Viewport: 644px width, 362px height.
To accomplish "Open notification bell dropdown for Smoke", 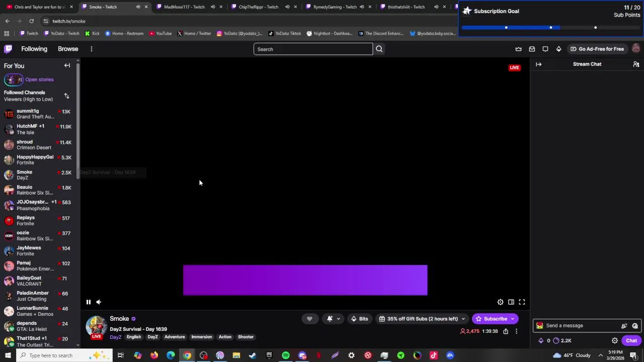I will point(333,319).
